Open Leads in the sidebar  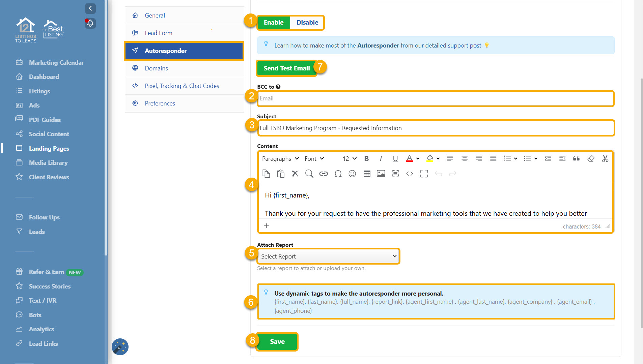37,232
